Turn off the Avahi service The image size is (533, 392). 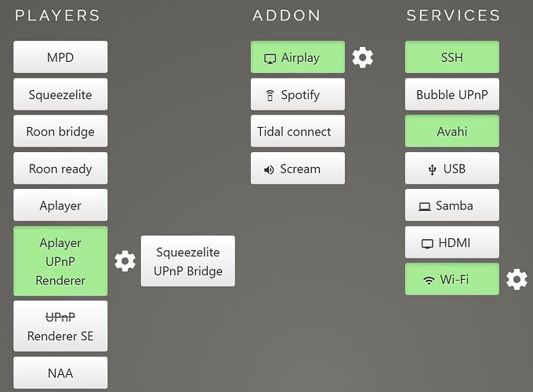tap(452, 131)
